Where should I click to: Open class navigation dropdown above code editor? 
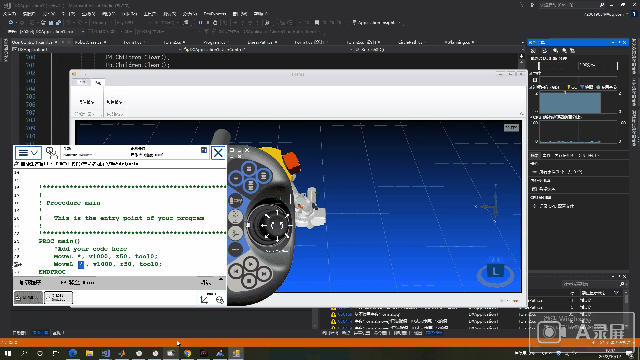coord(97,49)
